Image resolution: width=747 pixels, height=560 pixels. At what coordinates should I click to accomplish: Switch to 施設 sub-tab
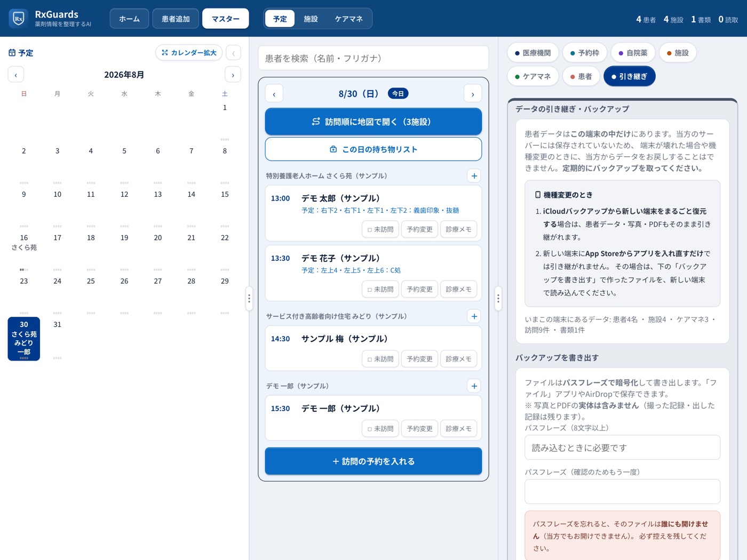(x=311, y=19)
